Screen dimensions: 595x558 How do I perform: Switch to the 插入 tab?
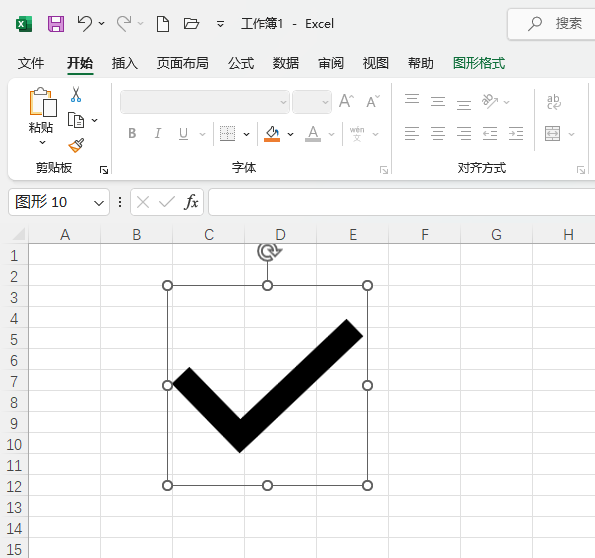tap(124, 63)
